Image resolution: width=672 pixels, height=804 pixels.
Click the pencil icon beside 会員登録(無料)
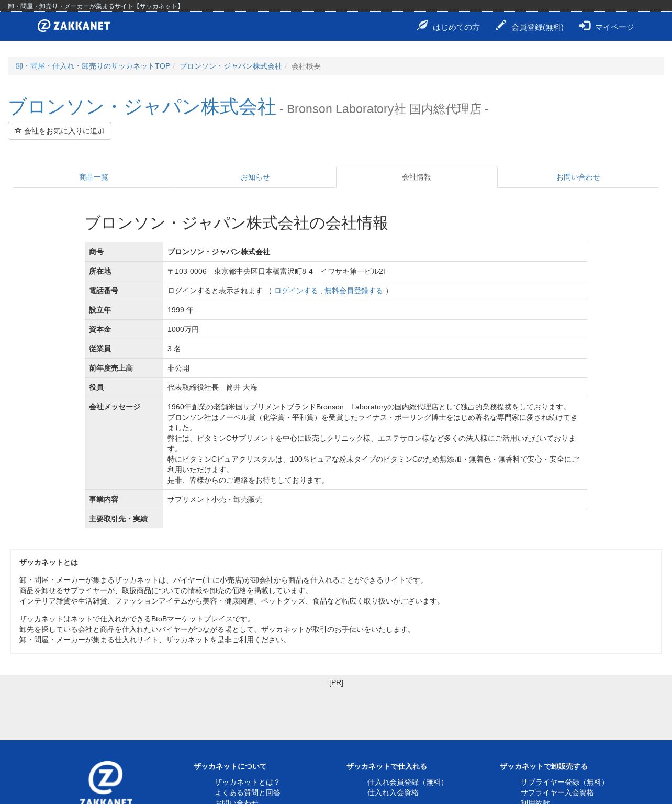[501, 25]
